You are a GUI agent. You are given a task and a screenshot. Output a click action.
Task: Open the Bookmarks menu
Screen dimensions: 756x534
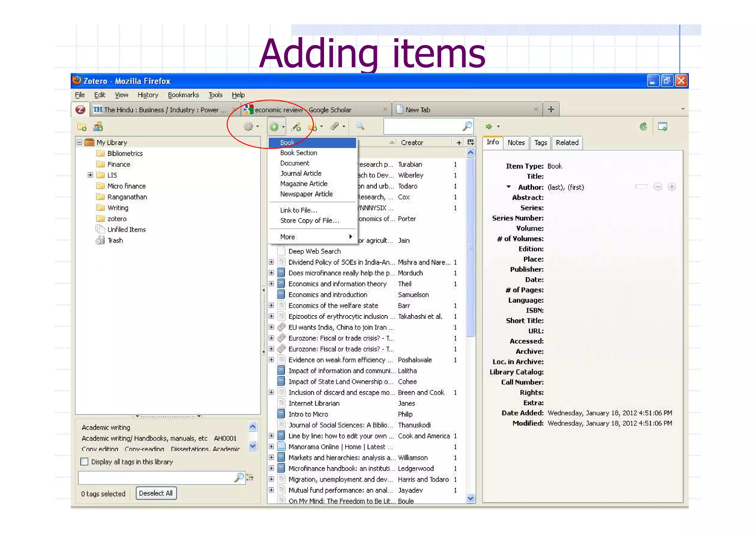[x=183, y=95]
